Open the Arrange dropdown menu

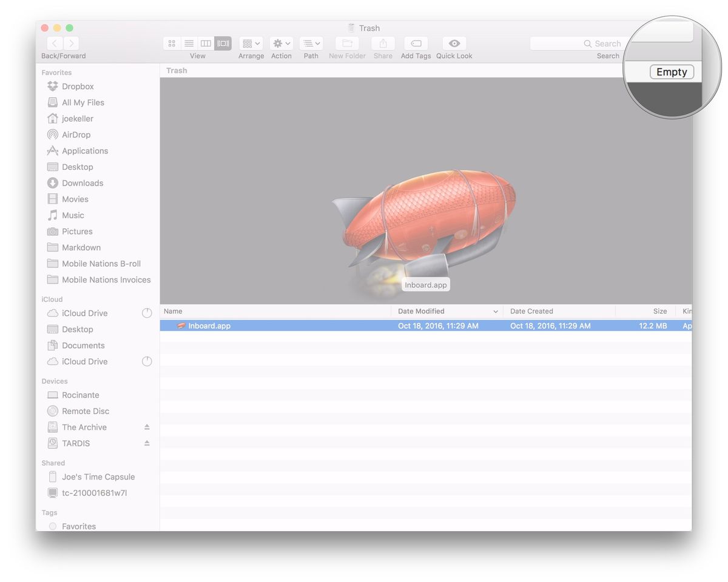[x=251, y=43]
